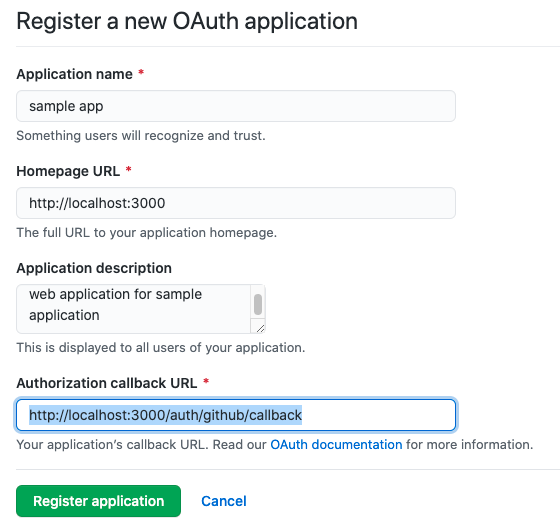Cancel the OAuth application registration
The height and width of the screenshot is (527, 560).
click(x=224, y=501)
